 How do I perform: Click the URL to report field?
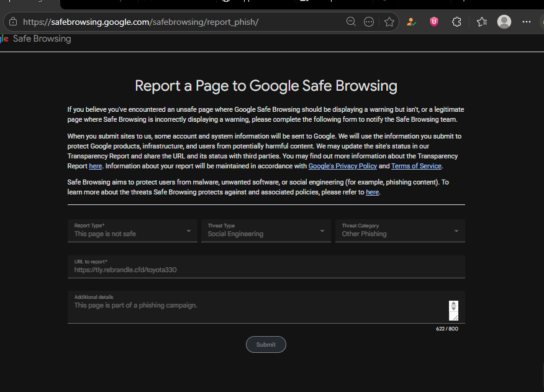click(x=266, y=267)
